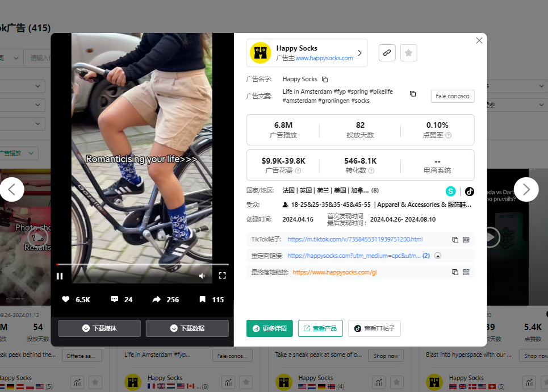
Task: Copy the ad link with the chain icon
Action: click(387, 53)
